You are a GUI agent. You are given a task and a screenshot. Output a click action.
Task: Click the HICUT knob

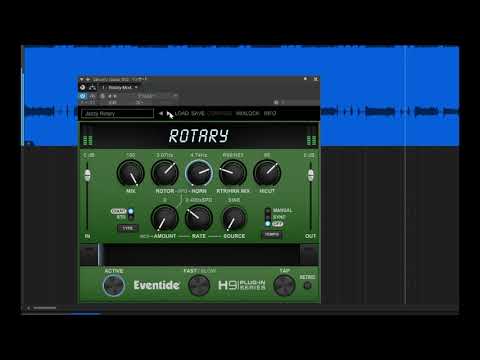tap(267, 173)
